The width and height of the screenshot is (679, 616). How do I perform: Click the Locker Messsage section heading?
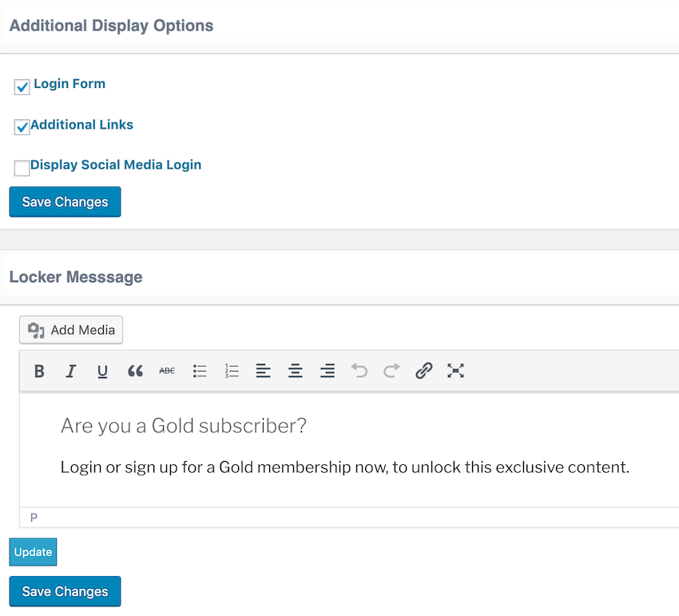coord(76,277)
